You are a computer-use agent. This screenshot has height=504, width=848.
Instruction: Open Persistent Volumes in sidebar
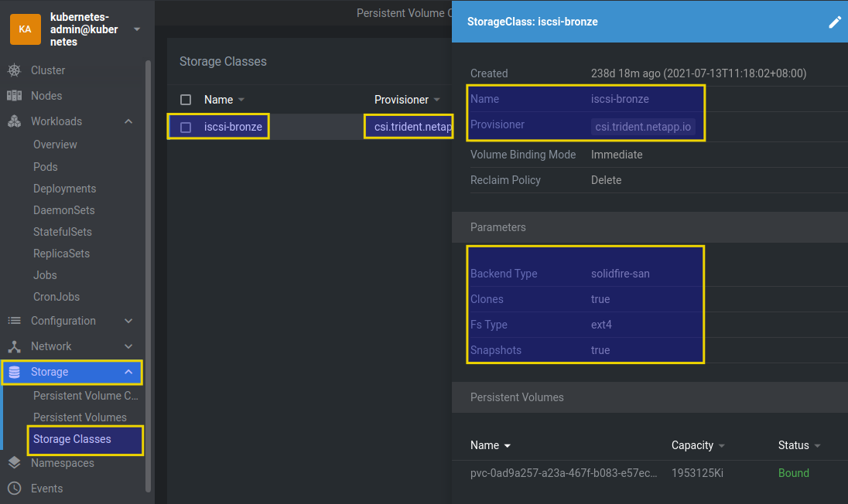(x=80, y=417)
